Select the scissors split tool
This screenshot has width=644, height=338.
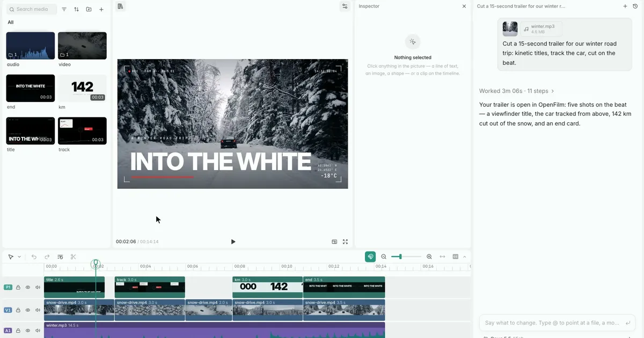click(x=74, y=257)
